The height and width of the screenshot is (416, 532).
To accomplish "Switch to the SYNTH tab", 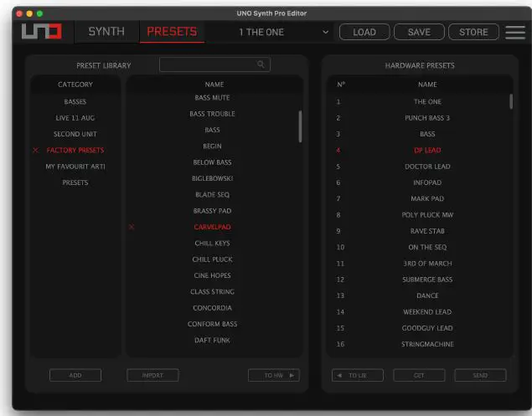I will [106, 32].
